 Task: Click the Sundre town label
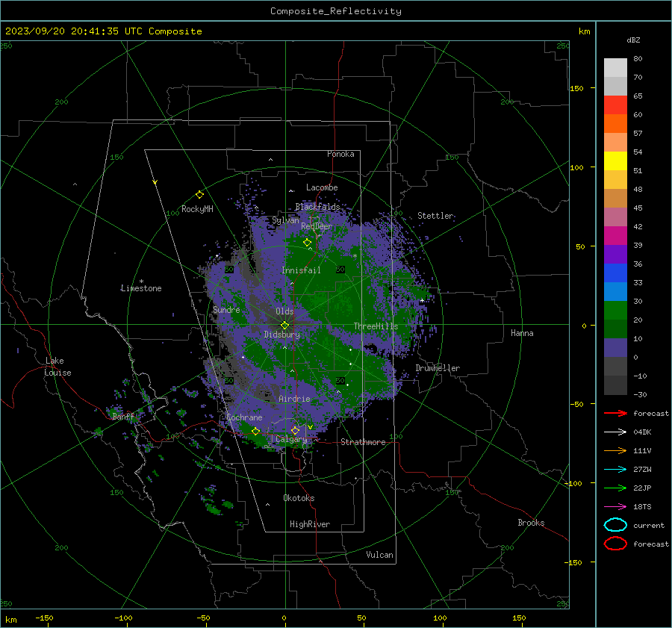226,309
